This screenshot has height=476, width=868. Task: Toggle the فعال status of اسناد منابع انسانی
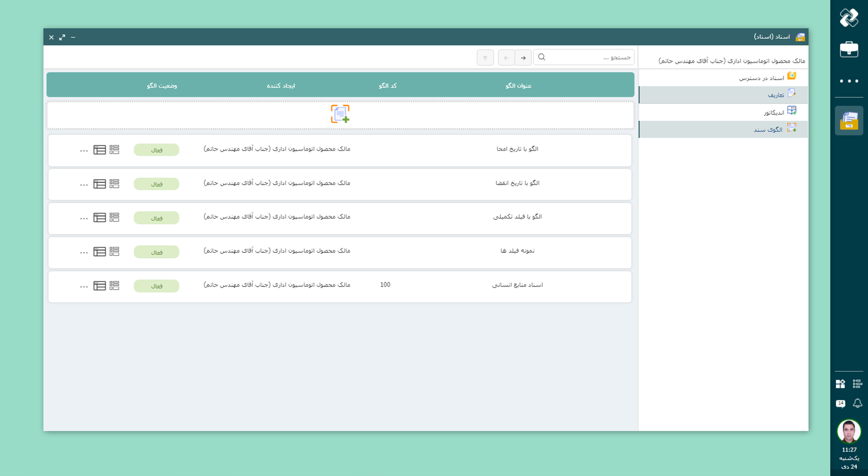(x=156, y=286)
